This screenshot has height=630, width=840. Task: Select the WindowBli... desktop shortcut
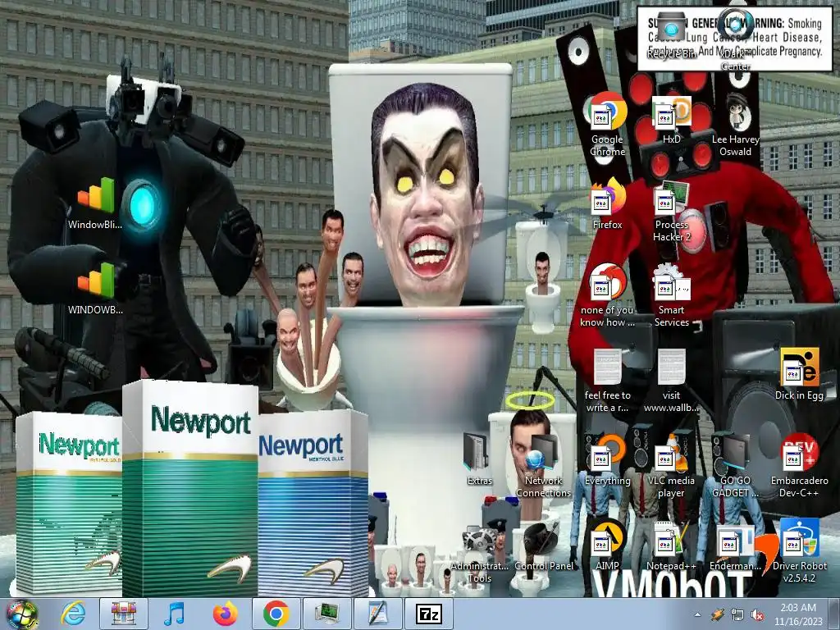coord(95,204)
